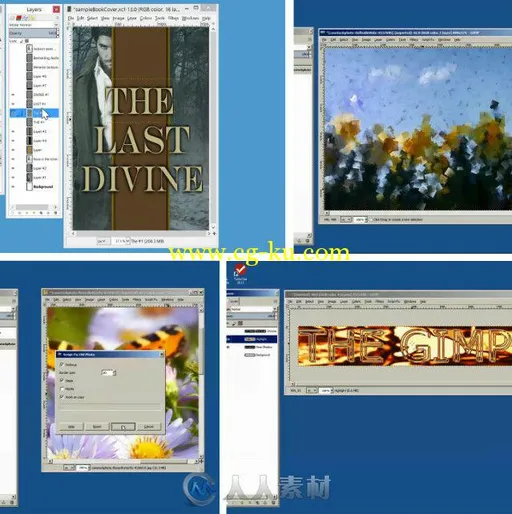Anchor the floating layer in book cover Layers panel
This screenshot has width=512, height=514.
[48, 213]
